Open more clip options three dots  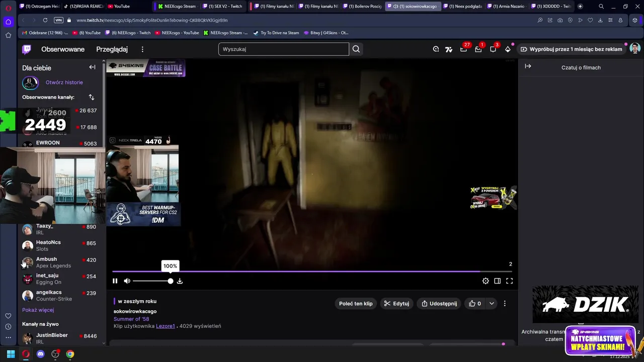[x=505, y=304]
